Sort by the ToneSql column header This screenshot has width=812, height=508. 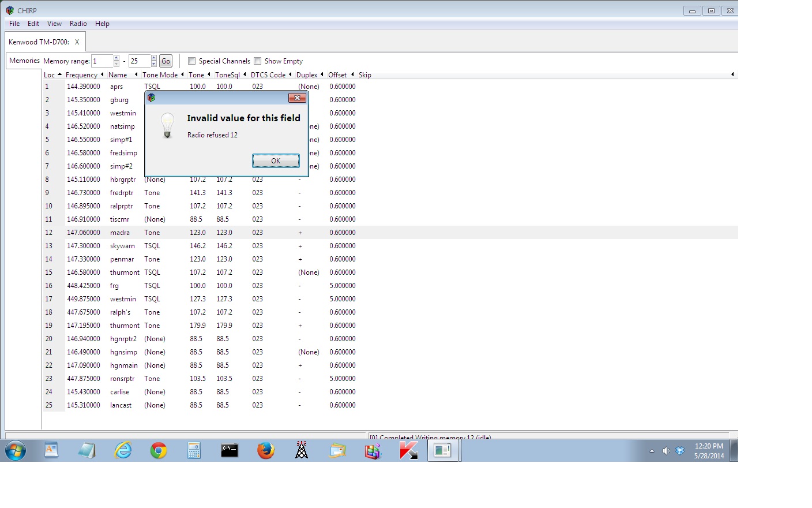pyautogui.click(x=231, y=75)
